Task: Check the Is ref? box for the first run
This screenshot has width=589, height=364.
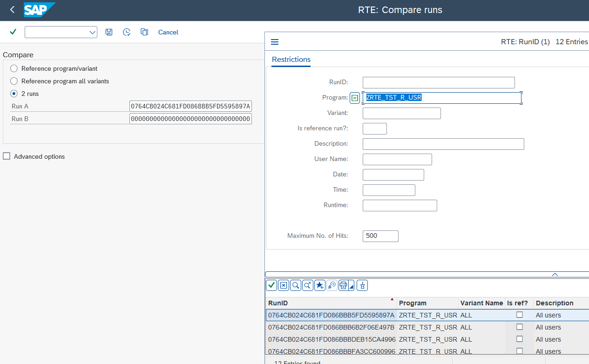Action: tap(519, 314)
